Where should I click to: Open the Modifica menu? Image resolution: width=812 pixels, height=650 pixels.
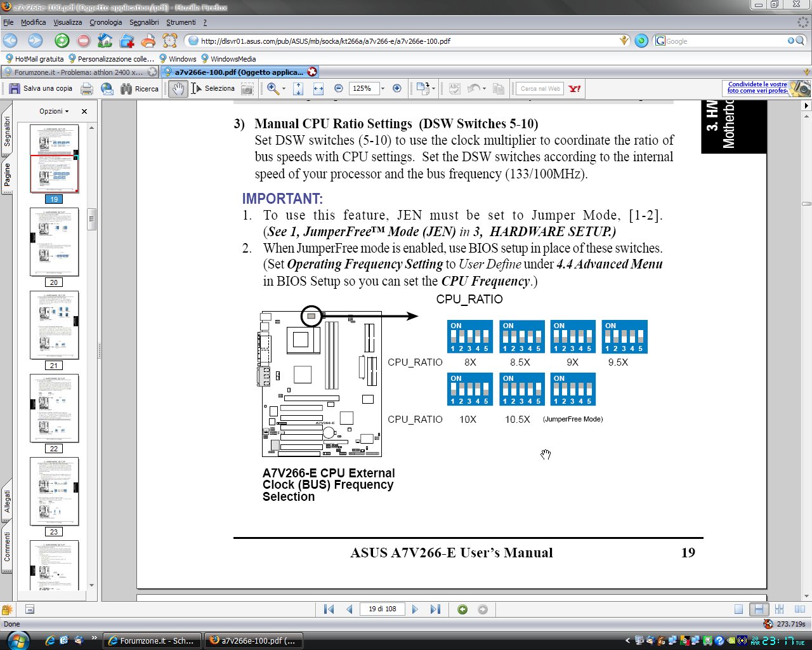(33, 22)
